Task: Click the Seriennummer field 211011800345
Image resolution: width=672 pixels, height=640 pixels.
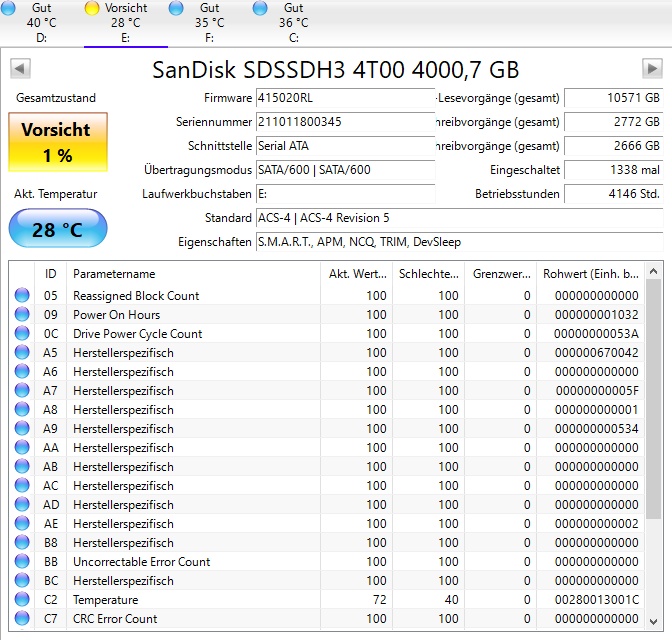Action: [x=345, y=122]
